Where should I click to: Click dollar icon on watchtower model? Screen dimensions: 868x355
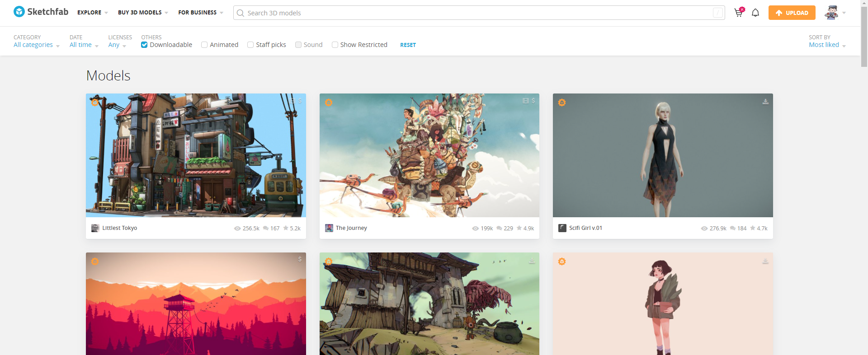coord(300,259)
